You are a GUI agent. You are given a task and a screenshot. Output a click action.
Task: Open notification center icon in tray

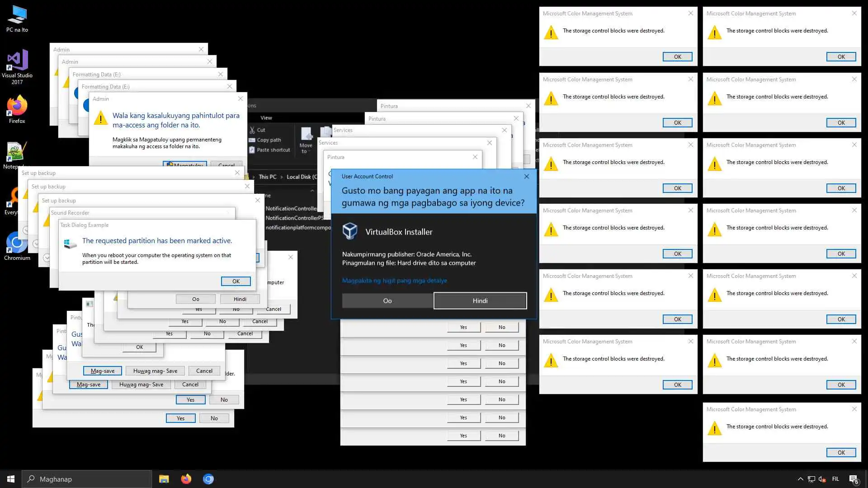point(854,479)
